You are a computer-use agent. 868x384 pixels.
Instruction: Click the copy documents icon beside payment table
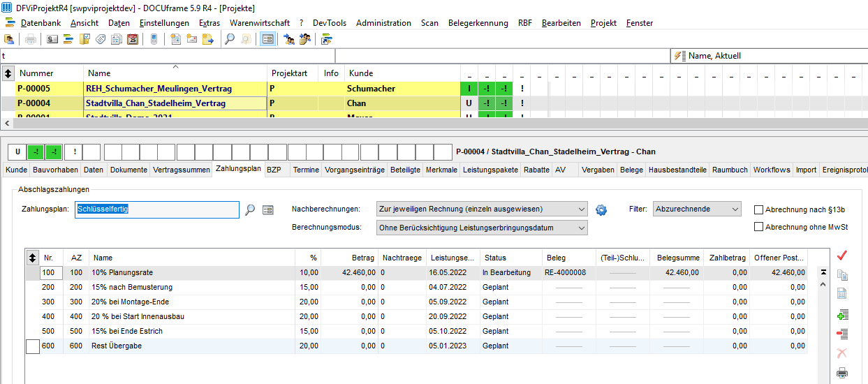pos(842,275)
